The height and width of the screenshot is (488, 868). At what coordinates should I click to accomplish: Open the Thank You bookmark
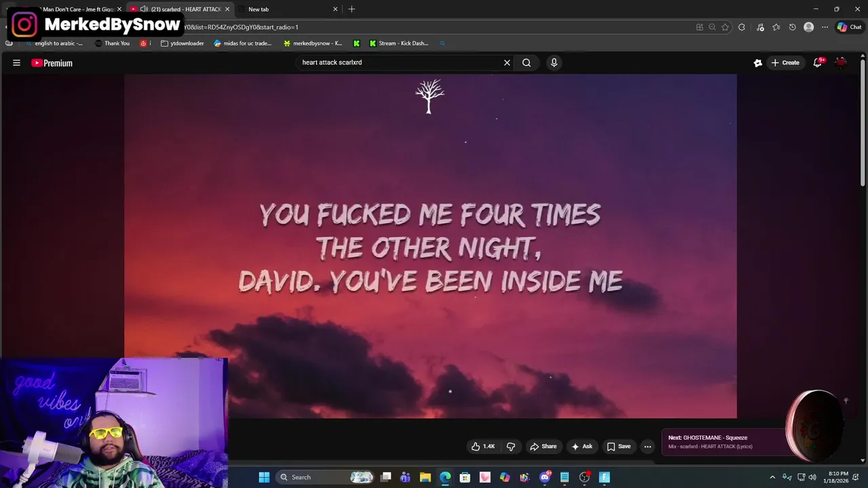pos(112,43)
